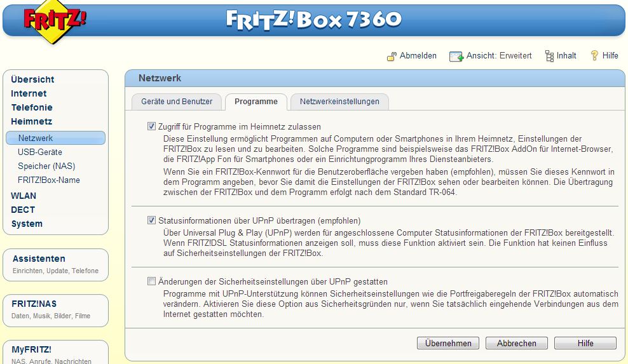Collapse the Heimnetz menu section

tap(31, 121)
